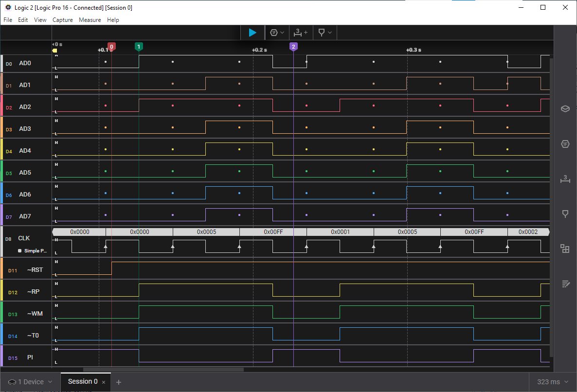The height and width of the screenshot is (392, 577).
Task: Click the +0.2 s time ruler label
Action: tap(259, 50)
